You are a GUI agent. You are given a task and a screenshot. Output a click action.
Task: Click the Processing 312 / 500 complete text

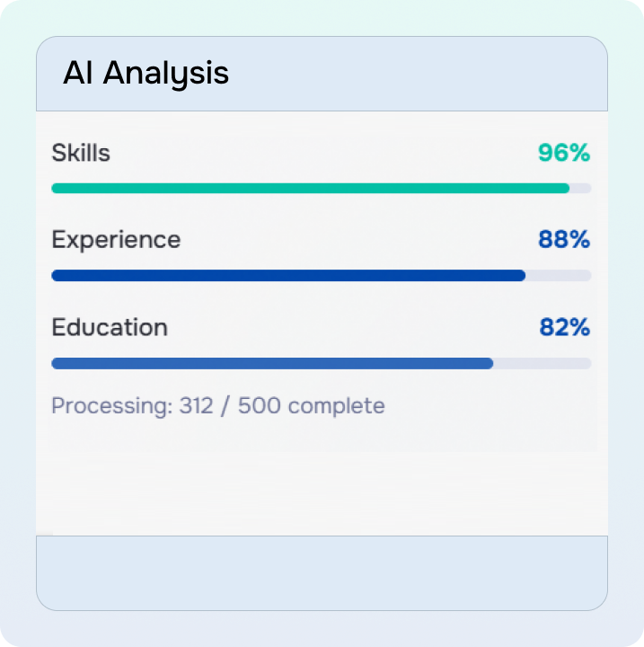tap(217, 406)
